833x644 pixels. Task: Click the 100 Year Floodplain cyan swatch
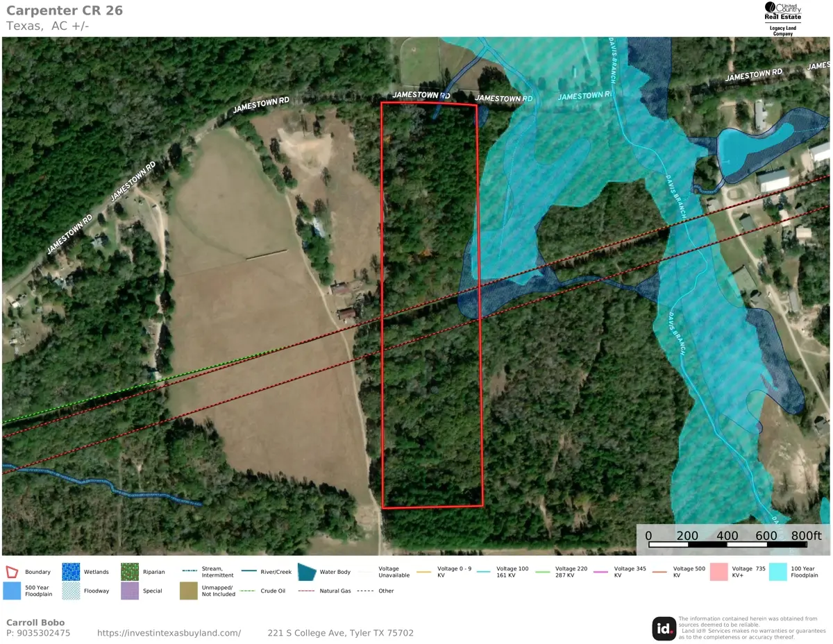[x=779, y=572]
